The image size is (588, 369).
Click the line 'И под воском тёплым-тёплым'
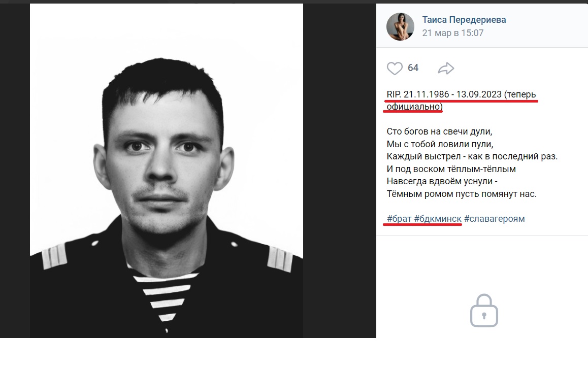[x=451, y=169]
